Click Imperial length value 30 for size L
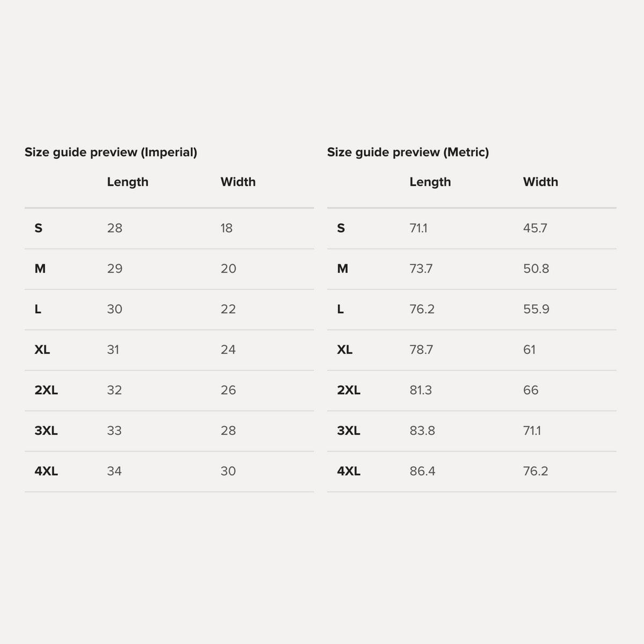Image resolution: width=644 pixels, height=644 pixels. tap(115, 309)
